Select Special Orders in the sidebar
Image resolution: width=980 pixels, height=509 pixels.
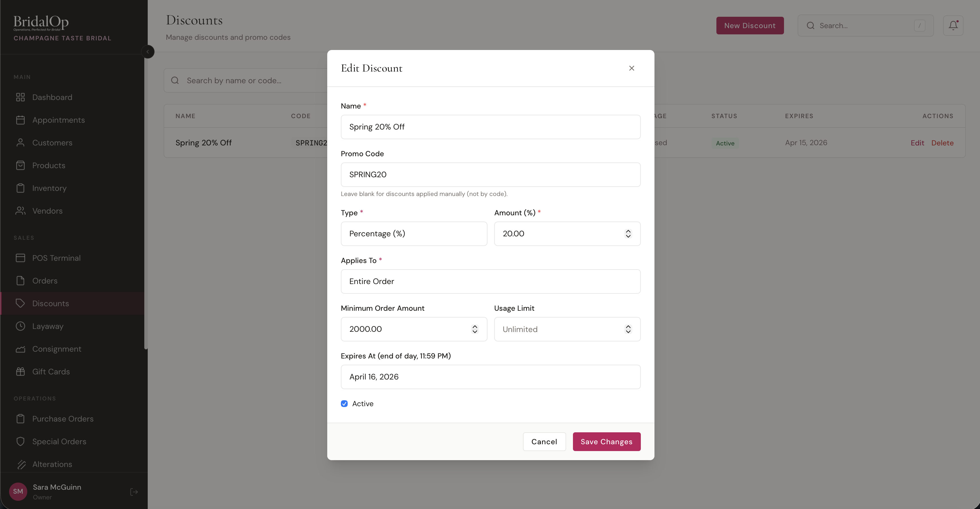59,441
